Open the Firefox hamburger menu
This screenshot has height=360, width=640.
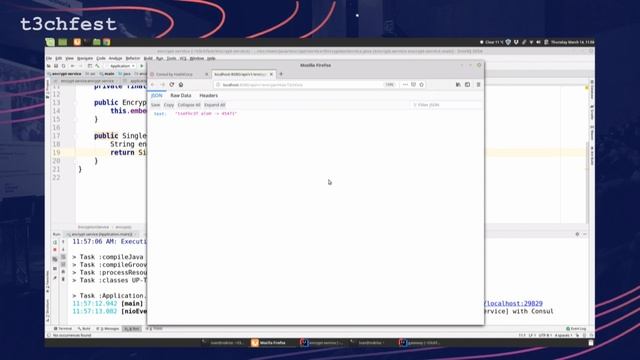[x=478, y=84]
